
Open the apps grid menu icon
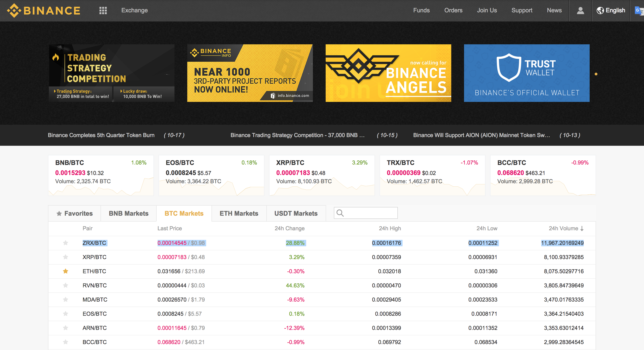pos(103,11)
